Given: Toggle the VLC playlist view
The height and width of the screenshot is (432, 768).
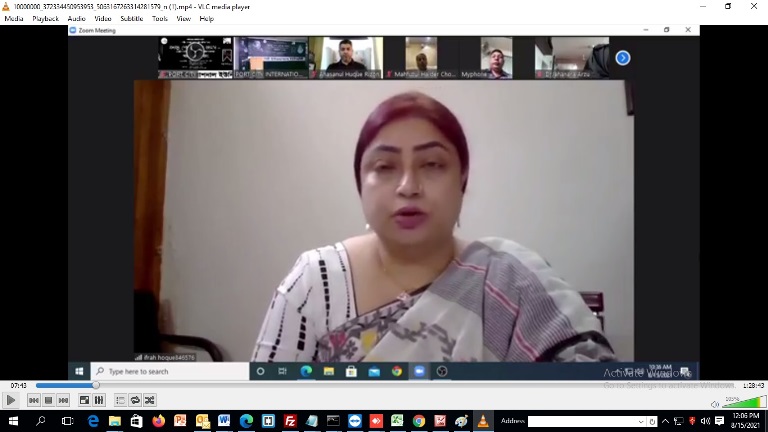Looking at the screenshot, I should coord(120,400).
